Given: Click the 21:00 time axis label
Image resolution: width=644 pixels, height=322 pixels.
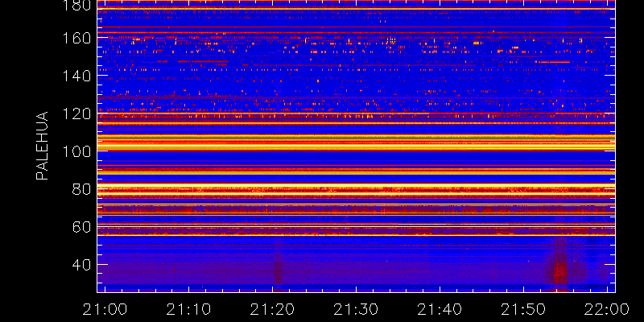Looking at the screenshot, I should click(x=105, y=309).
